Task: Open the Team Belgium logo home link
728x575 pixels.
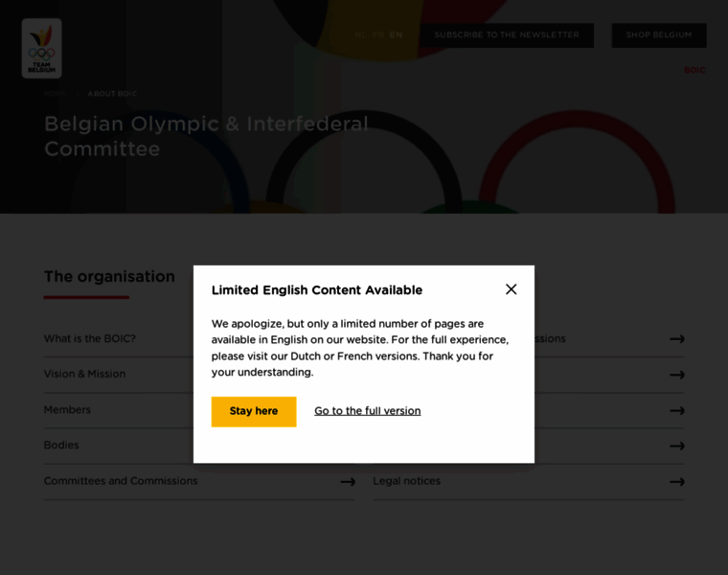Action: (42, 48)
